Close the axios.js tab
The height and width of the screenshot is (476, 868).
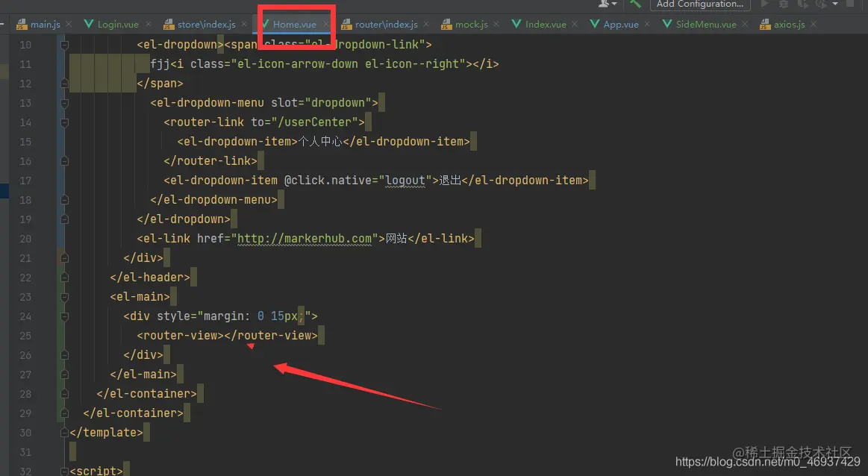click(x=814, y=25)
